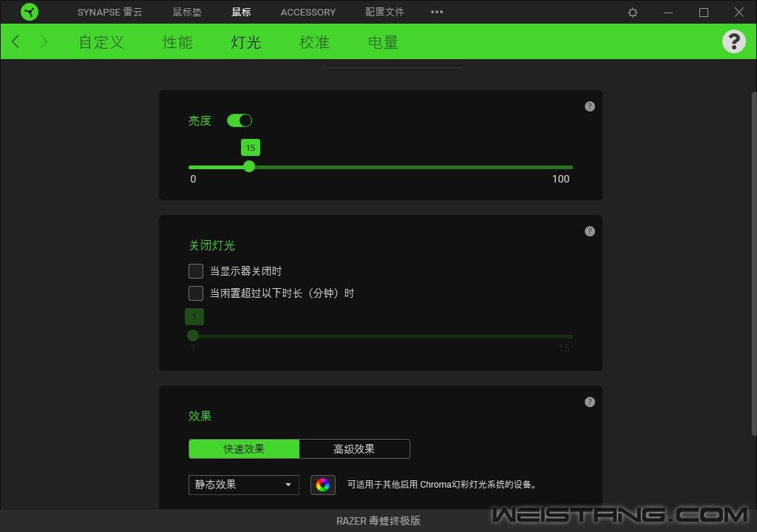757x532 pixels.
Task: Click the brightness slider handle at 15
Action: tap(249, 166)
